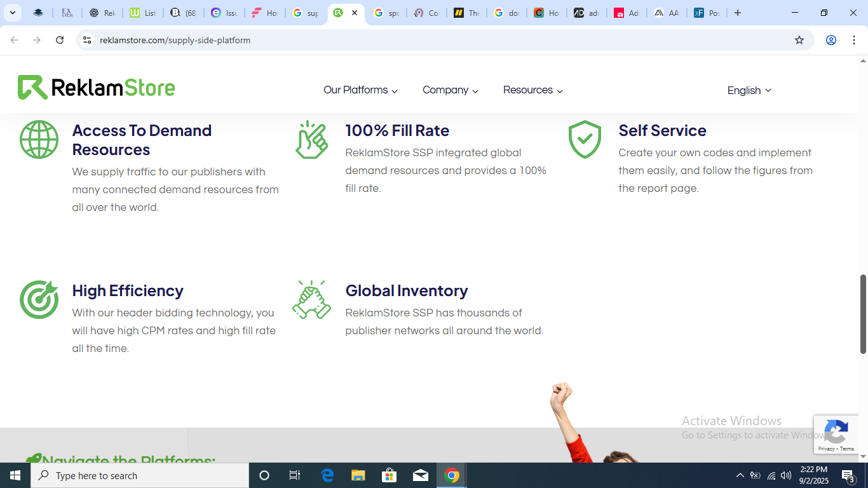
Task: Switch to the "Issu" tab
Action: pos(224,13)
